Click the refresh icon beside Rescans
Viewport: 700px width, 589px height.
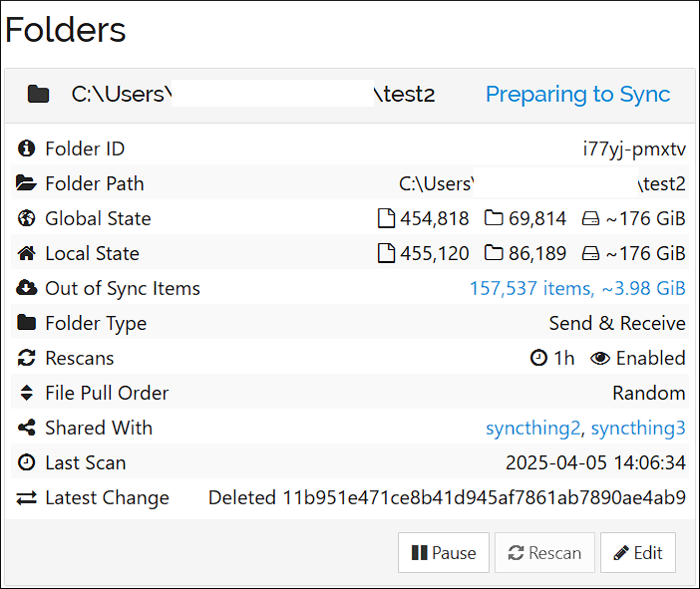[x=27, y=359]
